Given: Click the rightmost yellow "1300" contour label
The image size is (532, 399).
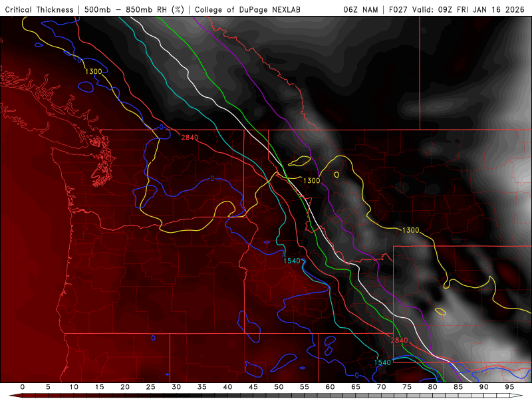Looking at the screenshot, I should 411,230.
